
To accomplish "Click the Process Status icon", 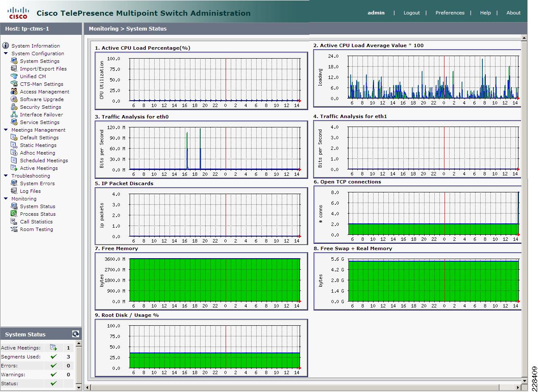I will pyautogui.click(x=14, y=214).
